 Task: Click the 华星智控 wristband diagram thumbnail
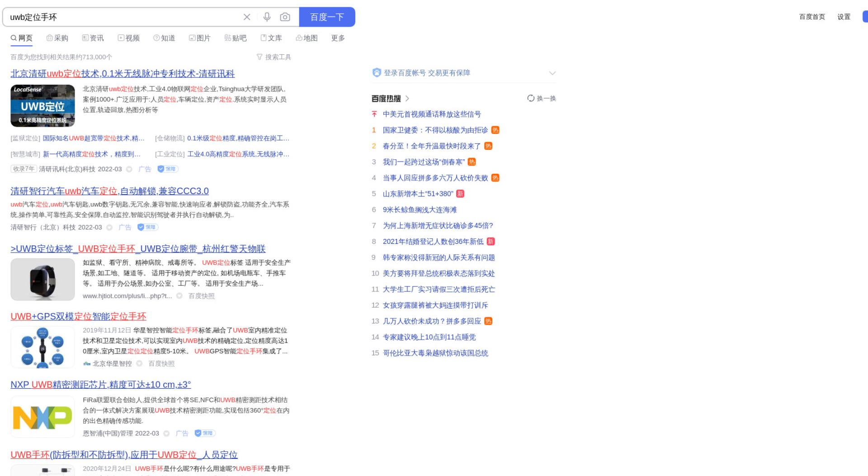tap(42, 347)
